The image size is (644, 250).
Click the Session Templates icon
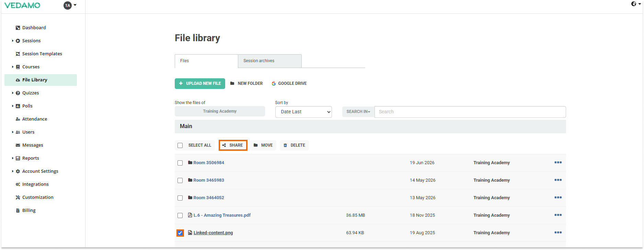click(x=18, y=54)
